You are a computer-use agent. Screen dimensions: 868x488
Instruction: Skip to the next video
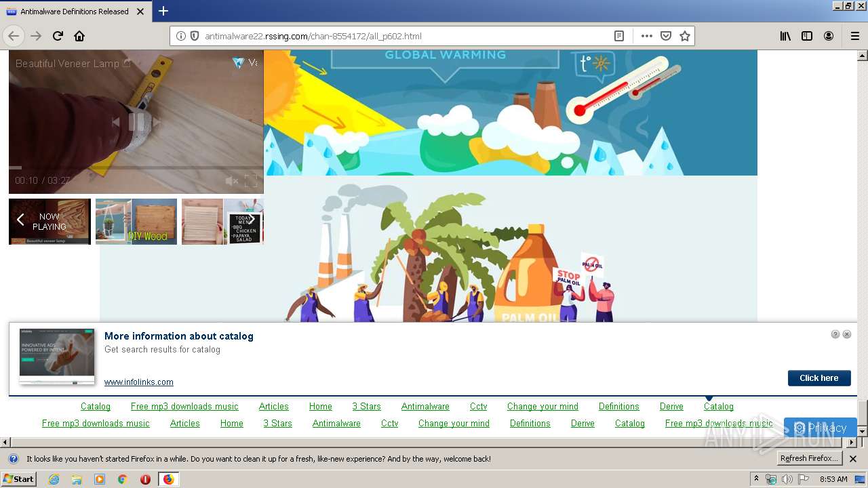[x=157, y=122]
